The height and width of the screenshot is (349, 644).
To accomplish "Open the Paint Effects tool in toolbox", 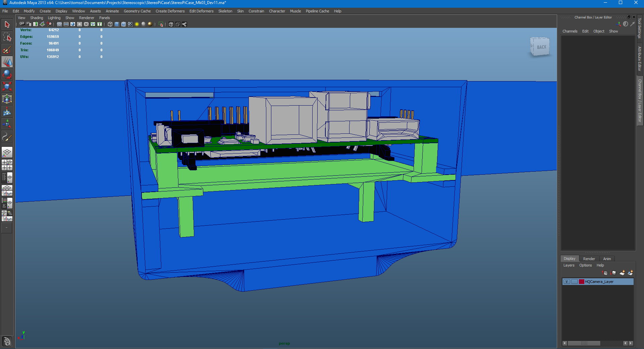I will point(7,137).
